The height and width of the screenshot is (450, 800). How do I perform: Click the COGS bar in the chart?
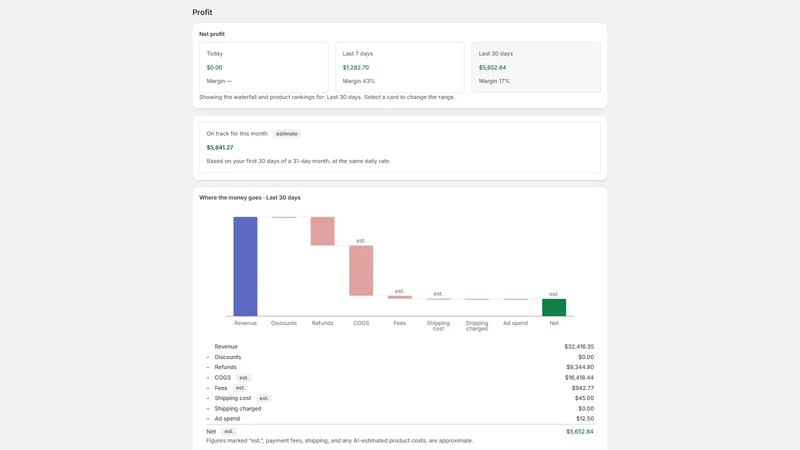click(x=361, y=270)
